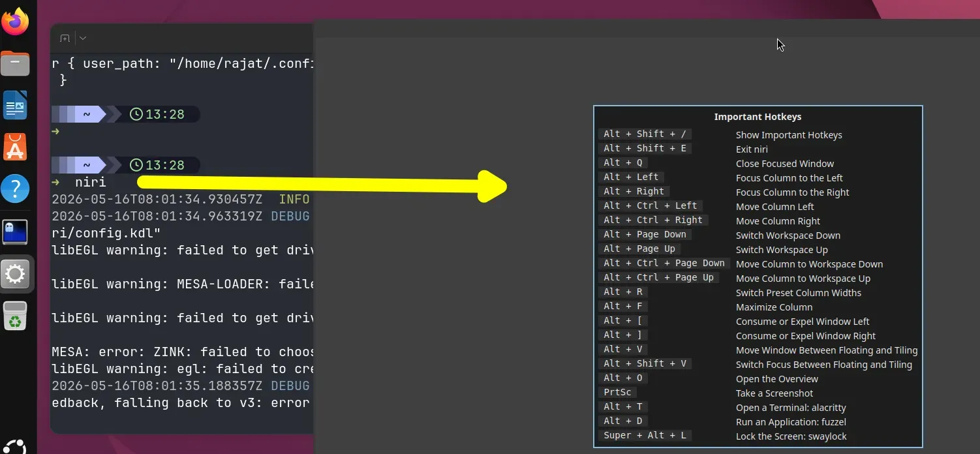Click the 'Alt + O' key label
This screenshot has height=454, width=980.
(x=622, y=378)
